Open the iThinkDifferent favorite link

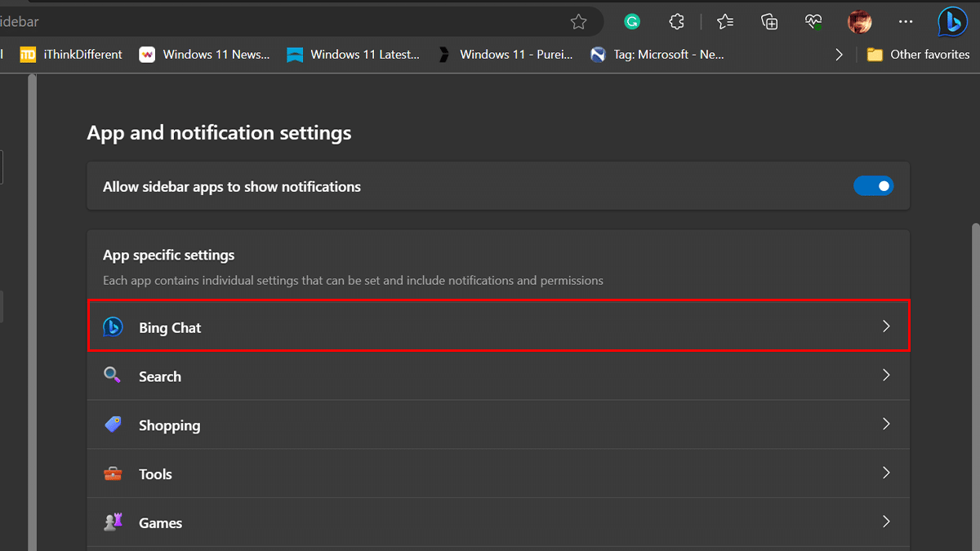[72, 55]
